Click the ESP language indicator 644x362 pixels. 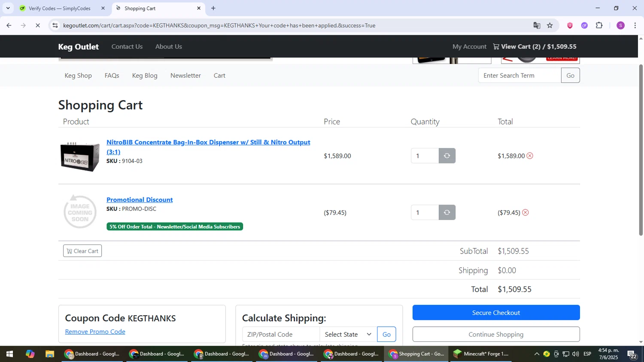tap(587, 354)
